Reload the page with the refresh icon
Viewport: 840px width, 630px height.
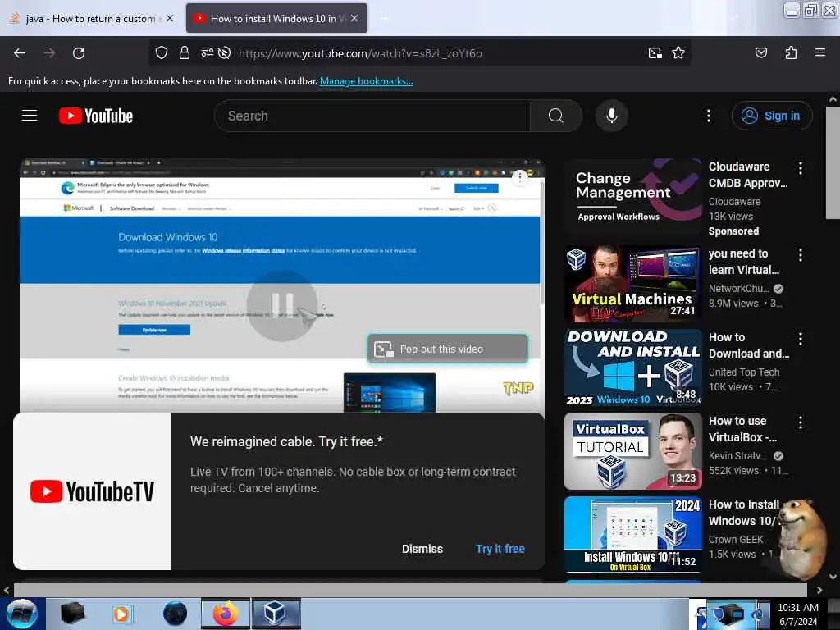click(x=79, y=53)
